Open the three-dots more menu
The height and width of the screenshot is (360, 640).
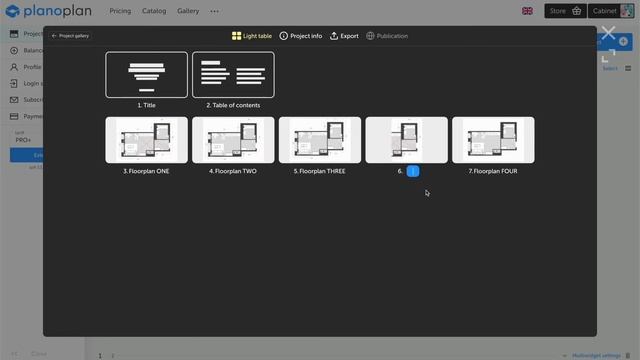(x=214, y=11)
